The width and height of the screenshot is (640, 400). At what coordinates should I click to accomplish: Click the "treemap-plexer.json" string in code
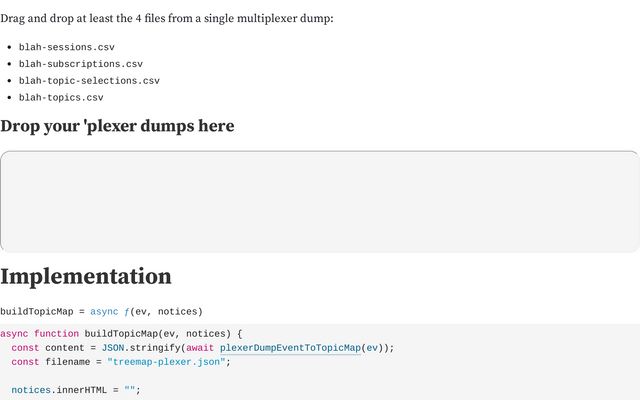pos(166,362)
